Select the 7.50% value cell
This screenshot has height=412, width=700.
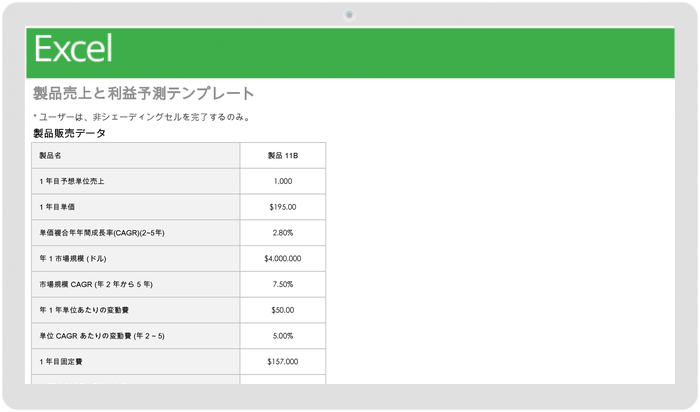283,284
